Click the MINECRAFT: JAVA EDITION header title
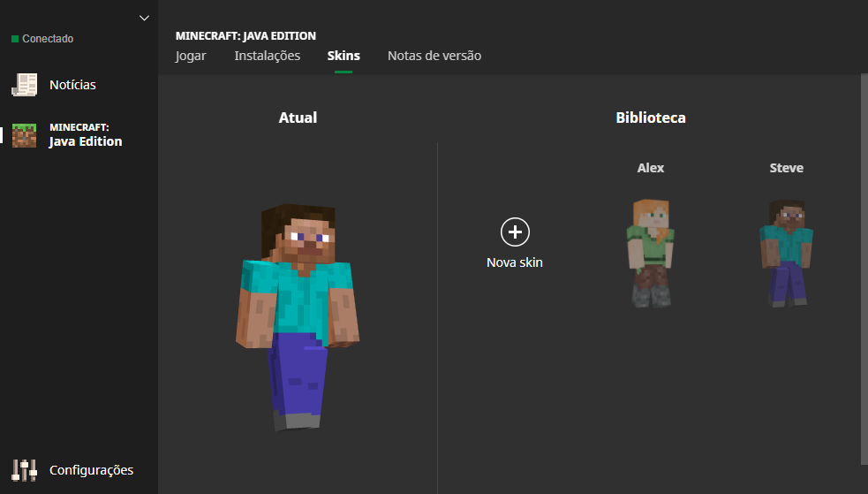 click(x=245, y=36)
